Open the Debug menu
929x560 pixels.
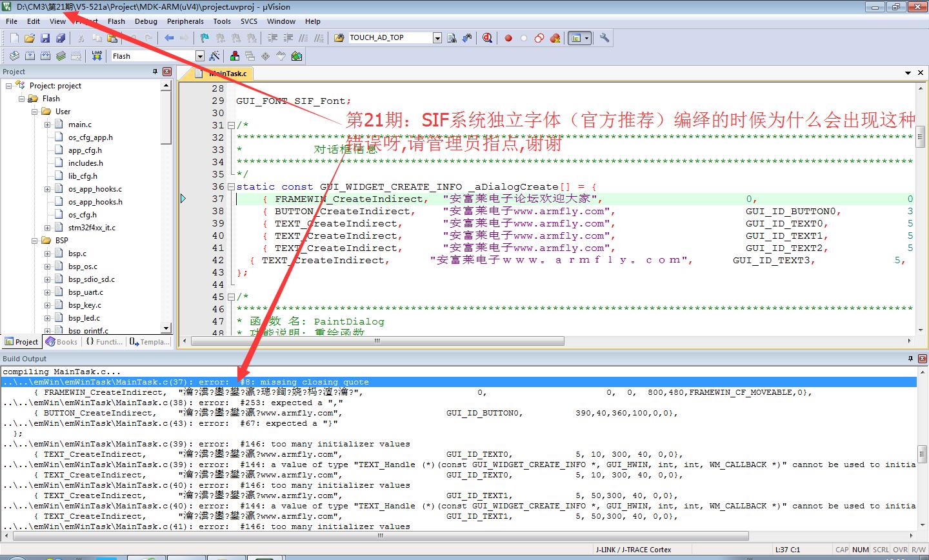click(x=146, y=21)
